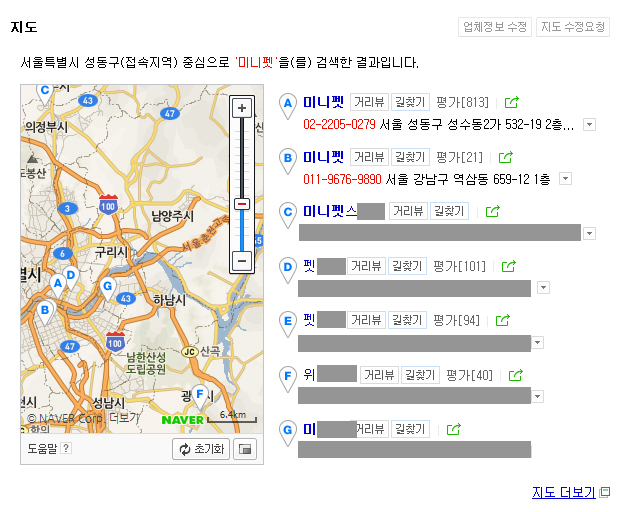625x512 pixels.
Task: Click map marker C on the map
Action: point(45,94)
